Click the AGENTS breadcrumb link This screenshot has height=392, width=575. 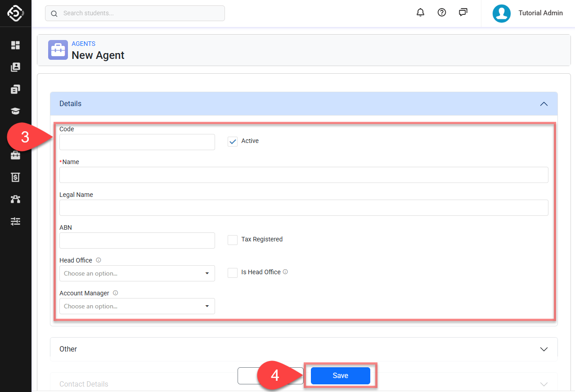point(83,44)
